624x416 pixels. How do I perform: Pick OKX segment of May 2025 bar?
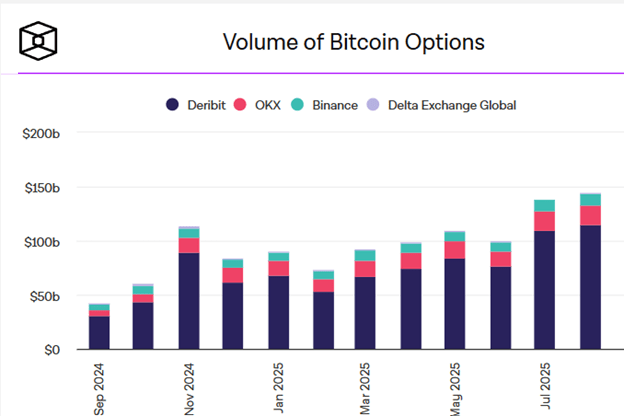(x=455, y=250)
